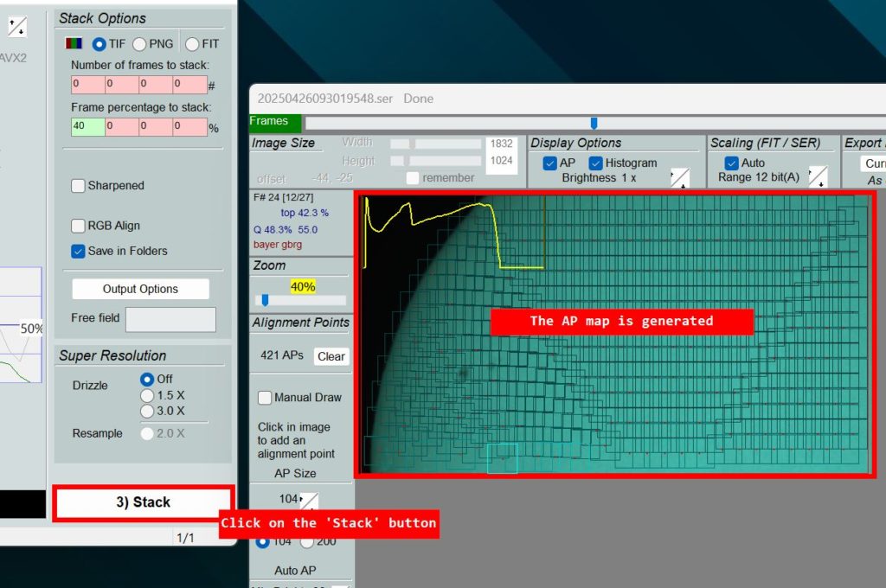Screen dimensions: 886x588
Task: Set Drizzle to 3.0 X
Action: (147, 412)
